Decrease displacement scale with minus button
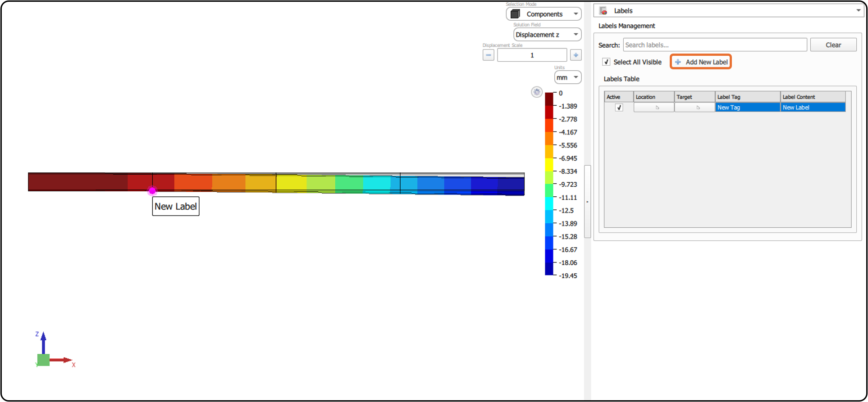Image resolution: width=868 pixels, height=402 pixels. tap(489, 55)
